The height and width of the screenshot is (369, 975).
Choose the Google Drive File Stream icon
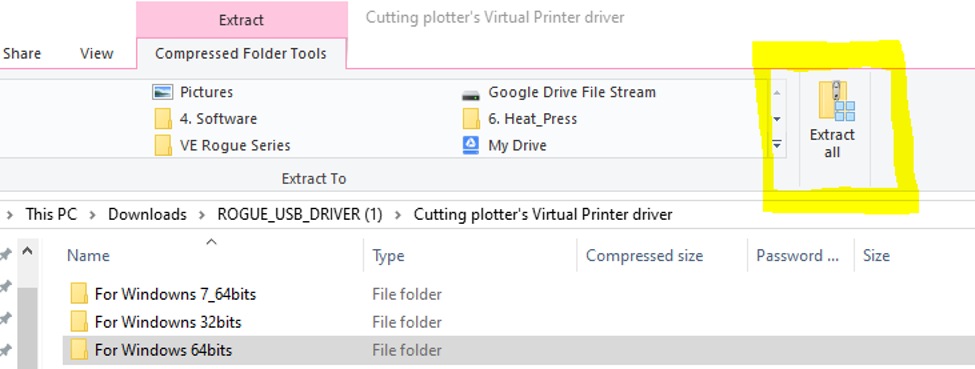tap(471, 95)
